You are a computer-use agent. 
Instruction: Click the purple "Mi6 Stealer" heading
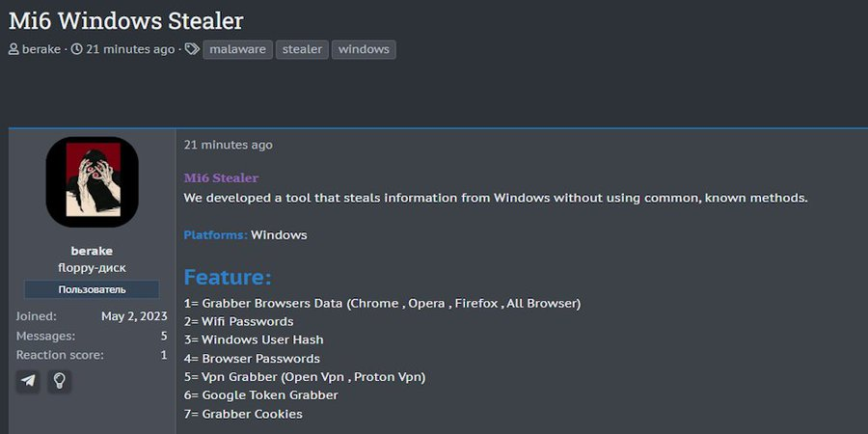tap(221, 177)
